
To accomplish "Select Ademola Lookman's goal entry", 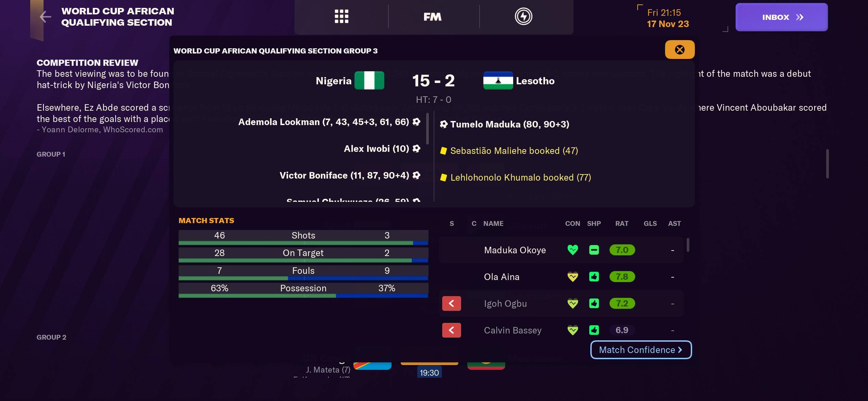I will (323, 122).
